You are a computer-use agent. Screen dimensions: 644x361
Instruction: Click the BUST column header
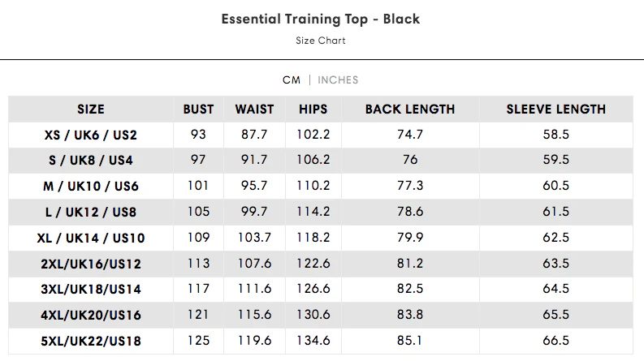point(198,109)
